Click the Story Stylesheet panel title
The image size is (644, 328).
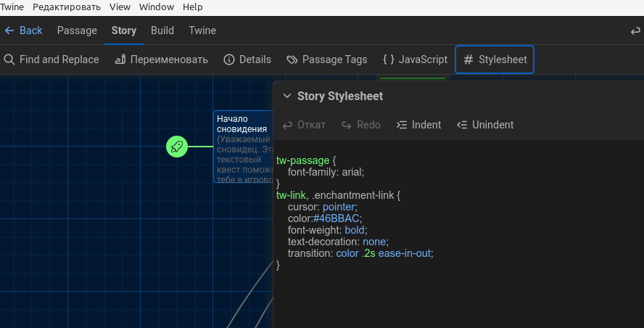(340, 97)
